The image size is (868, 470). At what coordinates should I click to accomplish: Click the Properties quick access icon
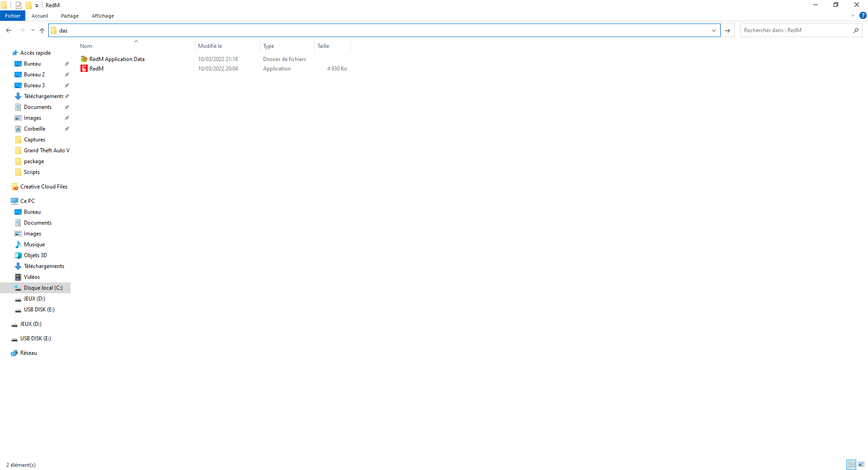click(x=19, y=5)
